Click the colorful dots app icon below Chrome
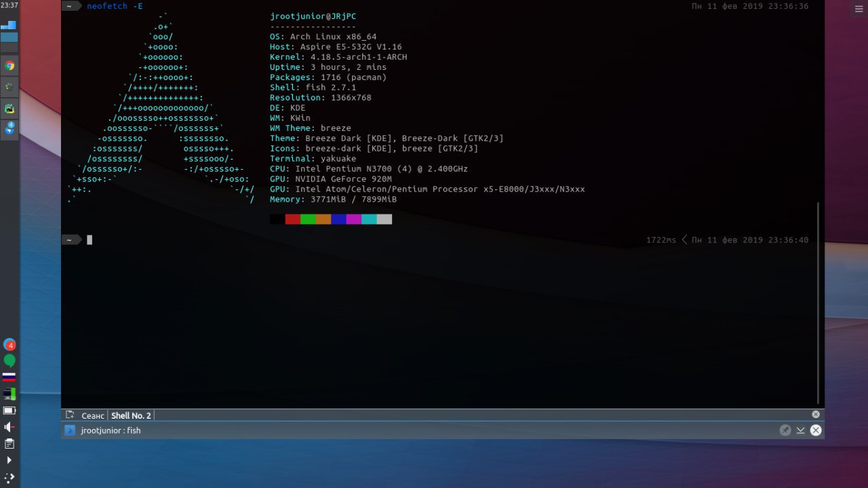Viewport: 868px width, 488px height. point(9,87)
